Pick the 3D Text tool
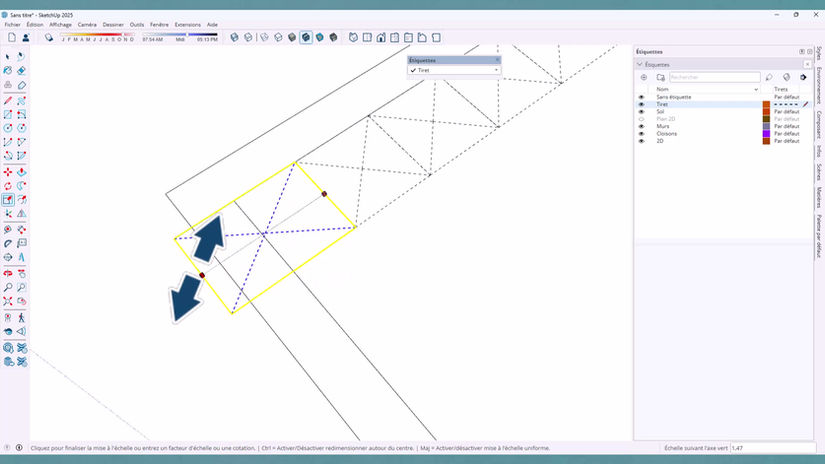Viewport: 825px width, 464px height. click(22, 257)
